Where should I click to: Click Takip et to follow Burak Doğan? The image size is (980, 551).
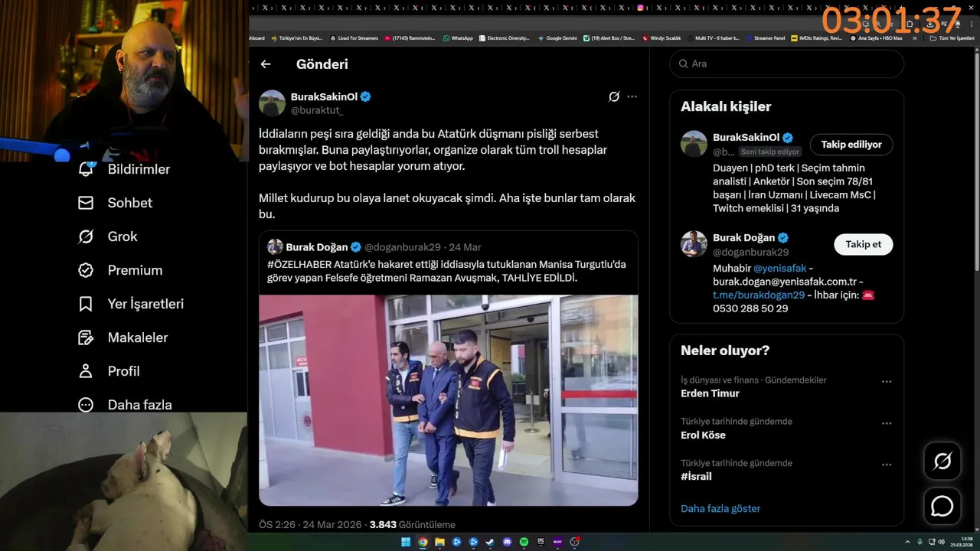(864, 245)
